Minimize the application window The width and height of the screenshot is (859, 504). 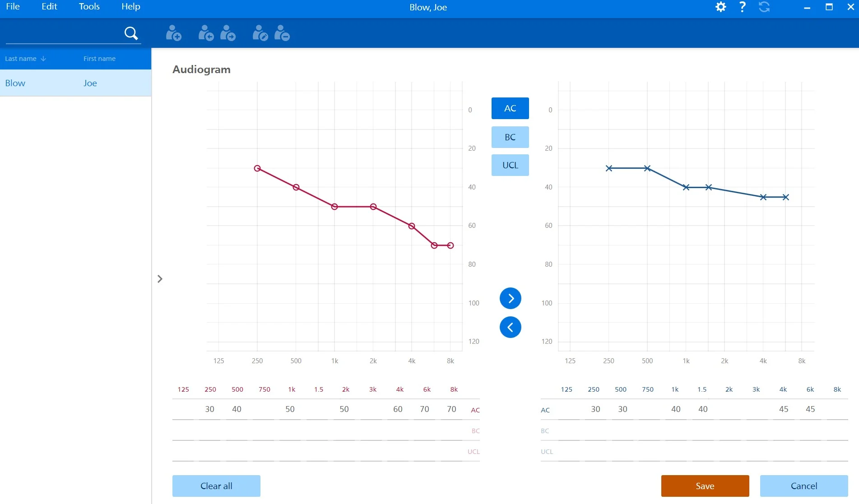(x=807, y=7)
